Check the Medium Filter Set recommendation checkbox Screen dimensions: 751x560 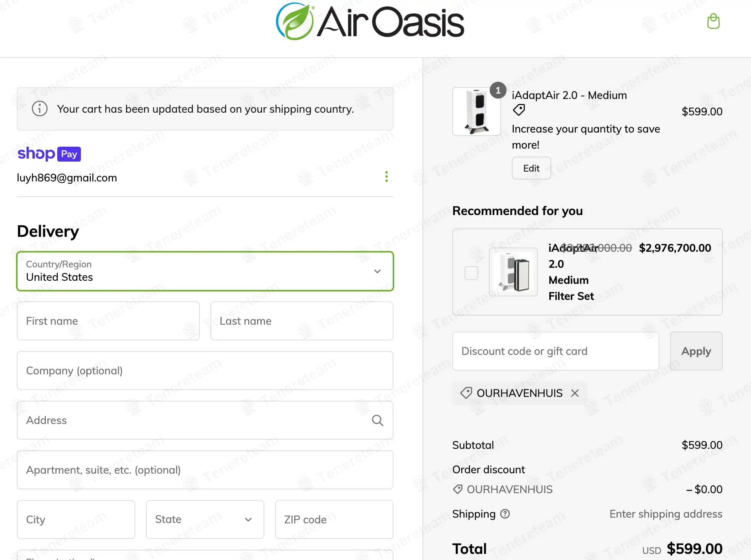(x=471, y=273)
